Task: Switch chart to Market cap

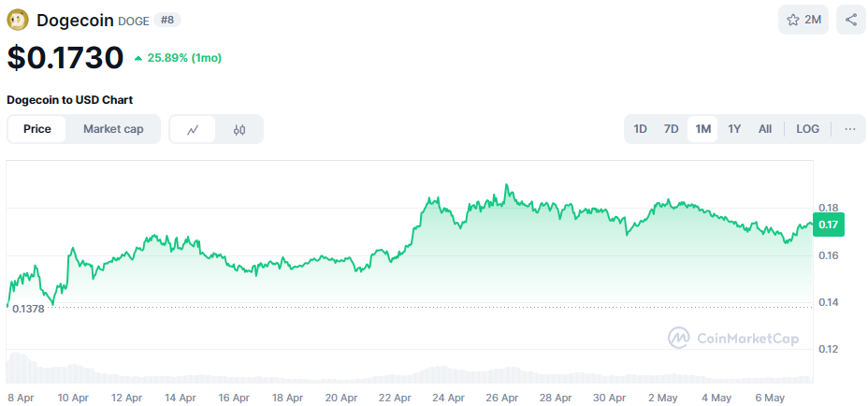Action: coord(113,129)
